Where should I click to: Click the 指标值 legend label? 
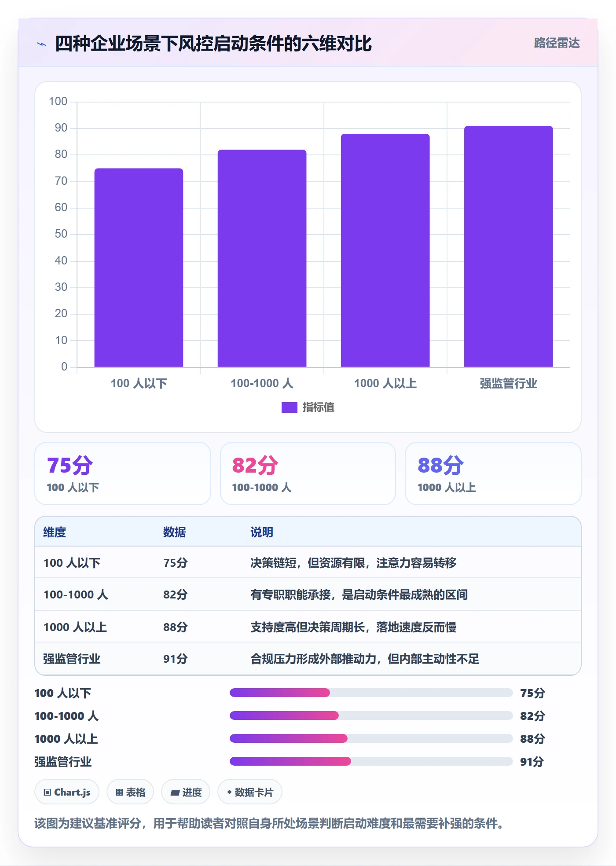318,407
